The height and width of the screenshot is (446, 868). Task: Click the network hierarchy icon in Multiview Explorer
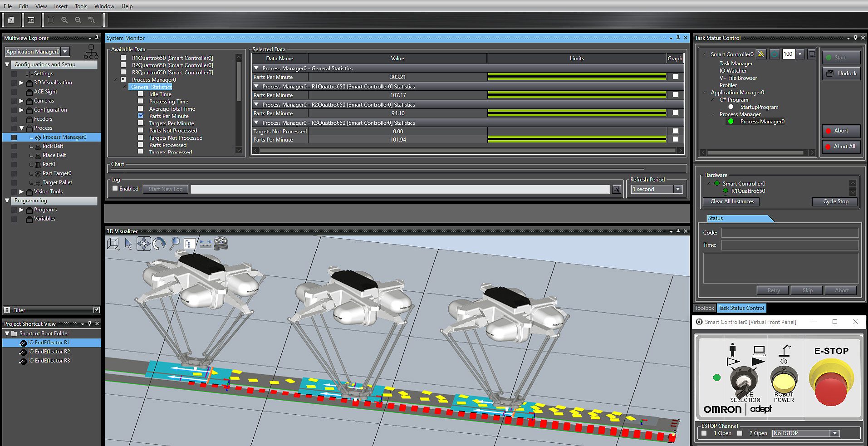(x=91, y=52)
